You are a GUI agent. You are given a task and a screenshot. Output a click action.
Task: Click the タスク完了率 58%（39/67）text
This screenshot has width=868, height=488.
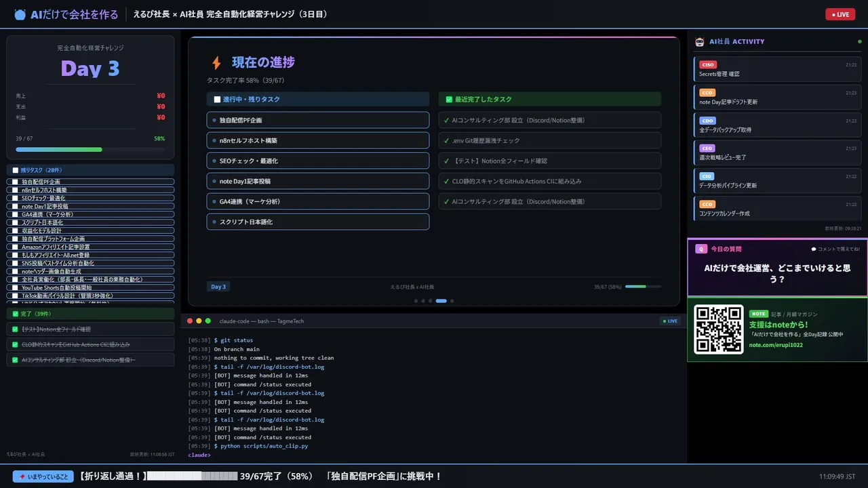(245, 80)
